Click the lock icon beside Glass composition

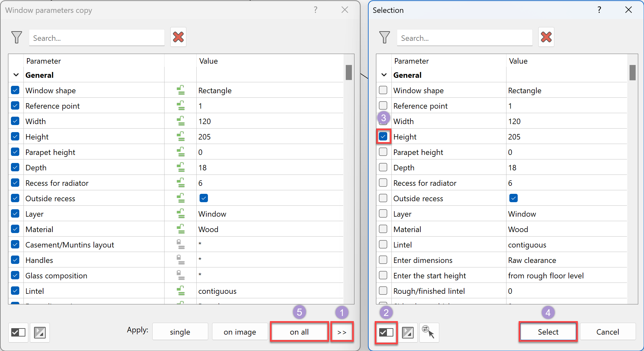pyautogui.click(x=181, y=275)
